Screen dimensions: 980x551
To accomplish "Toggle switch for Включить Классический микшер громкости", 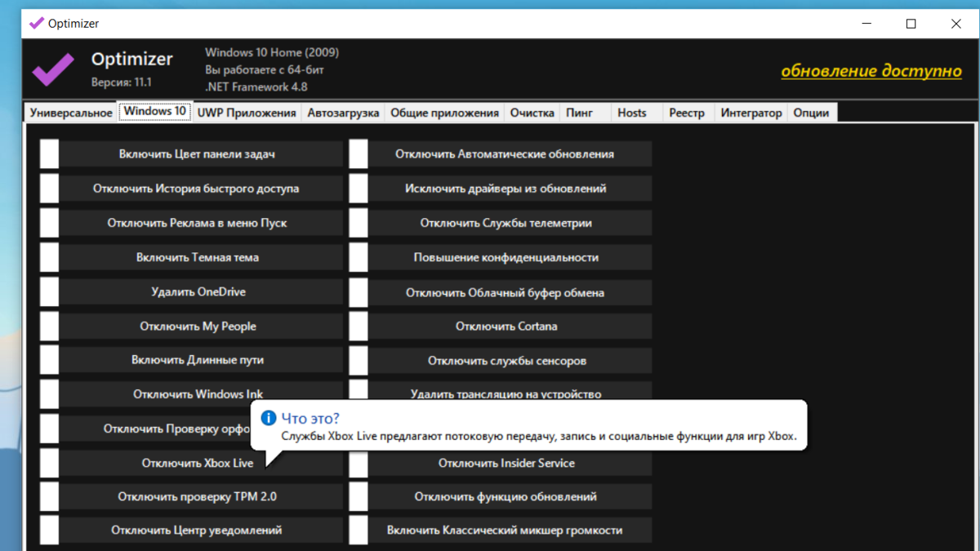I will pos(359,531).
